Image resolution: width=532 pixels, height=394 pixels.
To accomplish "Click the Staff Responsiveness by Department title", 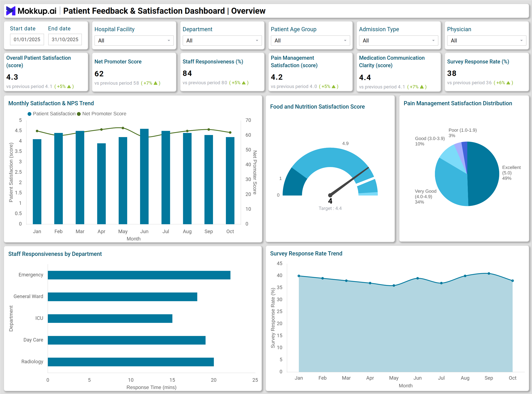I will click(55, 254).
